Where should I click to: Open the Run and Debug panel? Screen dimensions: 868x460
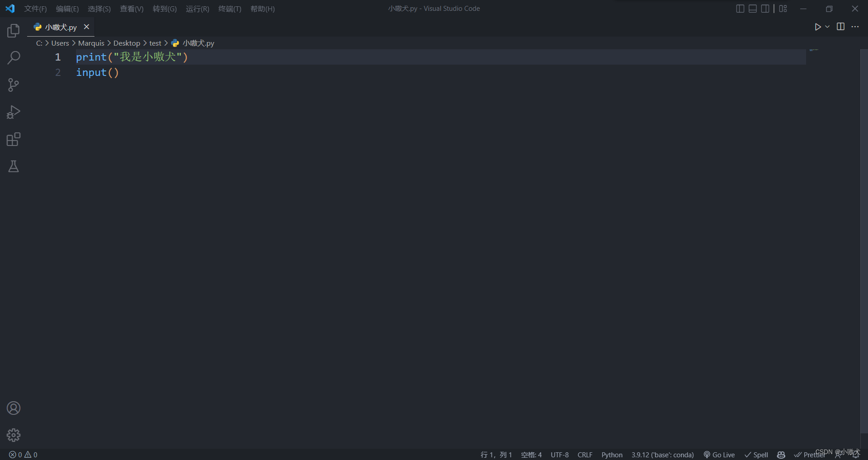pos(14,112)
